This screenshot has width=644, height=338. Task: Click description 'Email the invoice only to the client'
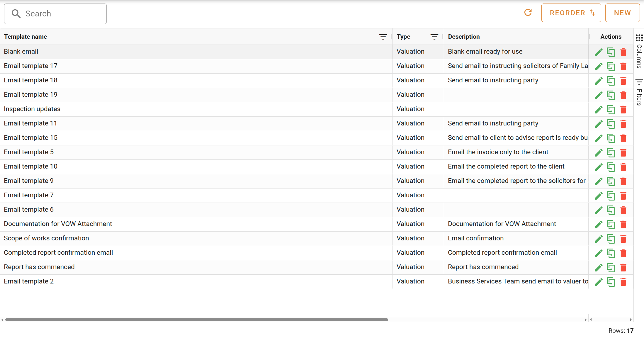click(498, 152)
